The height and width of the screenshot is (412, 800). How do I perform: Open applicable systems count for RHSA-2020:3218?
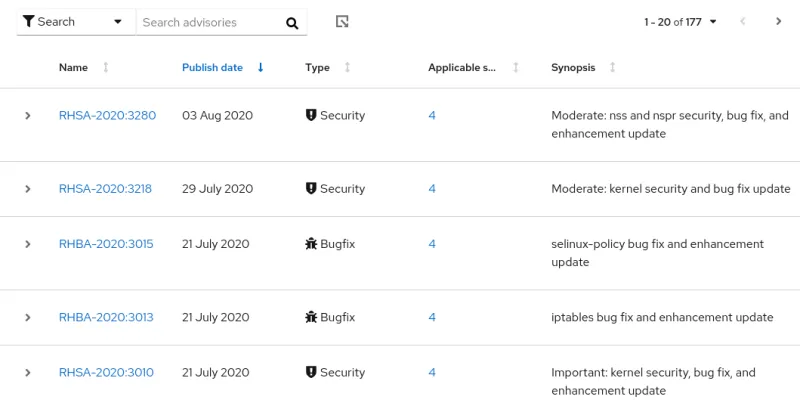click(432, 189)
